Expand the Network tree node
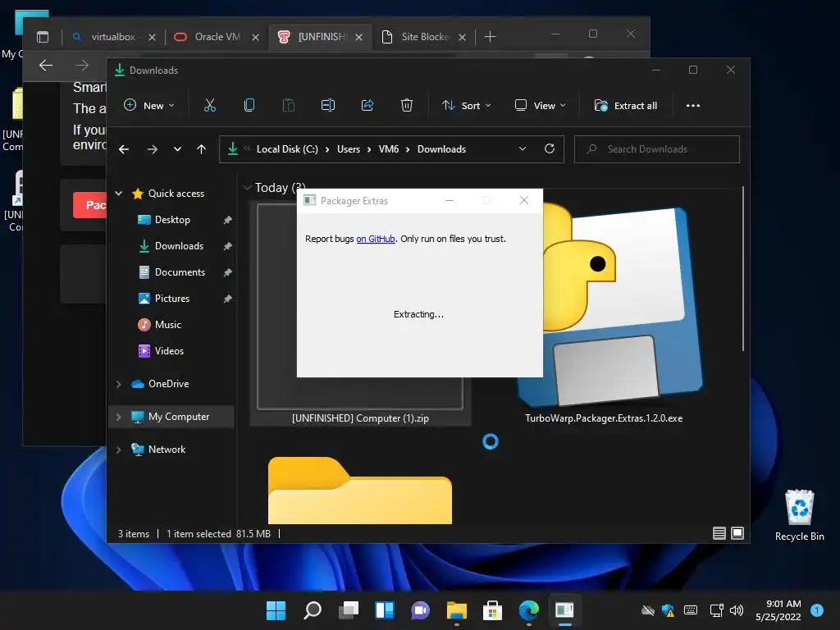 click(118, 450)
